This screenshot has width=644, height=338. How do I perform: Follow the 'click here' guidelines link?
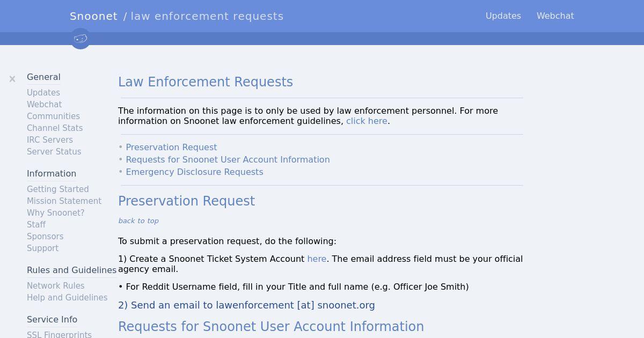tap(367, 121)
